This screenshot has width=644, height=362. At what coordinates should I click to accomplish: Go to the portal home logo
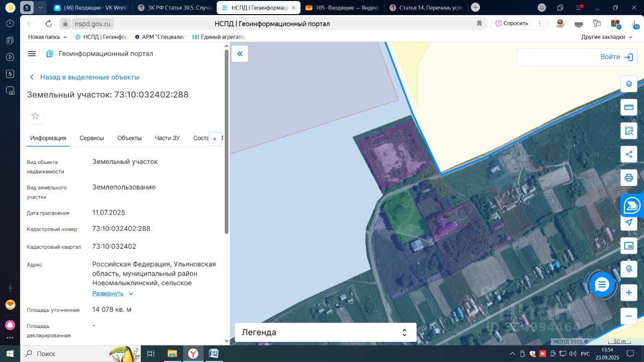point(50,54)
